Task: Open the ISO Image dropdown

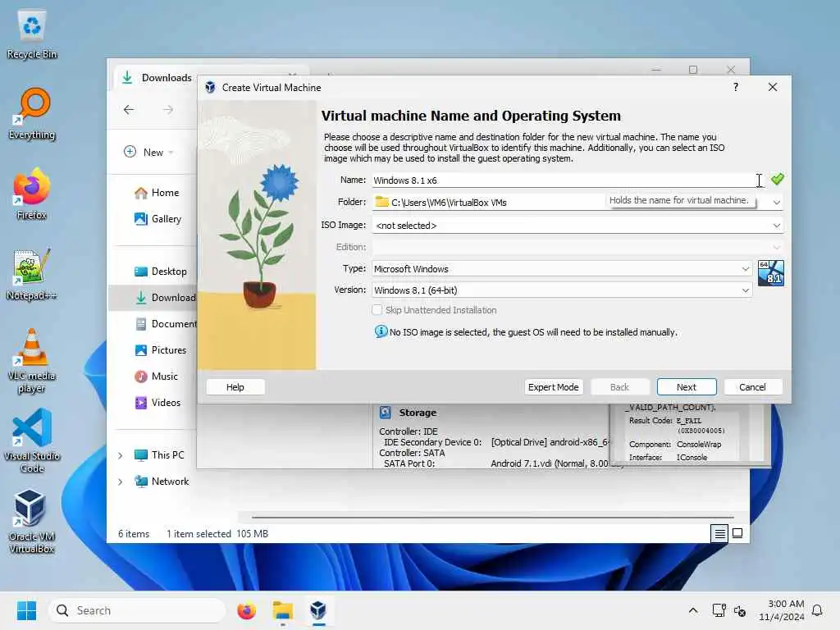Action: point(578,226)
